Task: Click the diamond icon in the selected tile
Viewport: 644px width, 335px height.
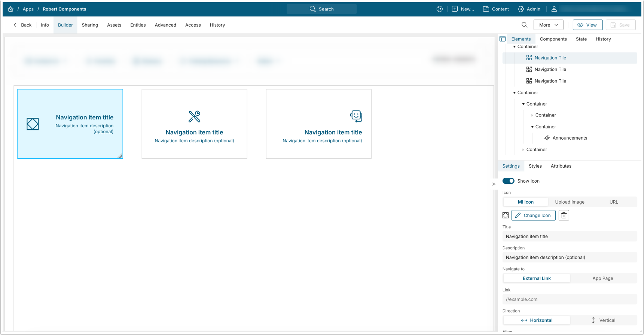Action: click(33, 124)
